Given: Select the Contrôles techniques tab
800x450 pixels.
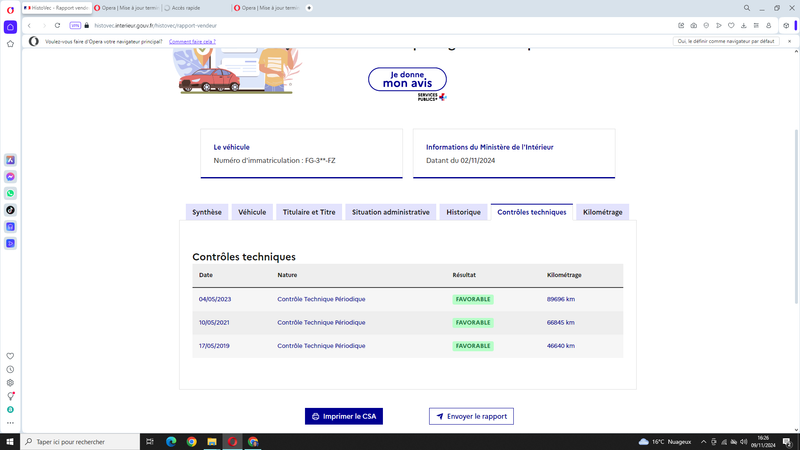Looking at the screenshot, I should (532, 212).
